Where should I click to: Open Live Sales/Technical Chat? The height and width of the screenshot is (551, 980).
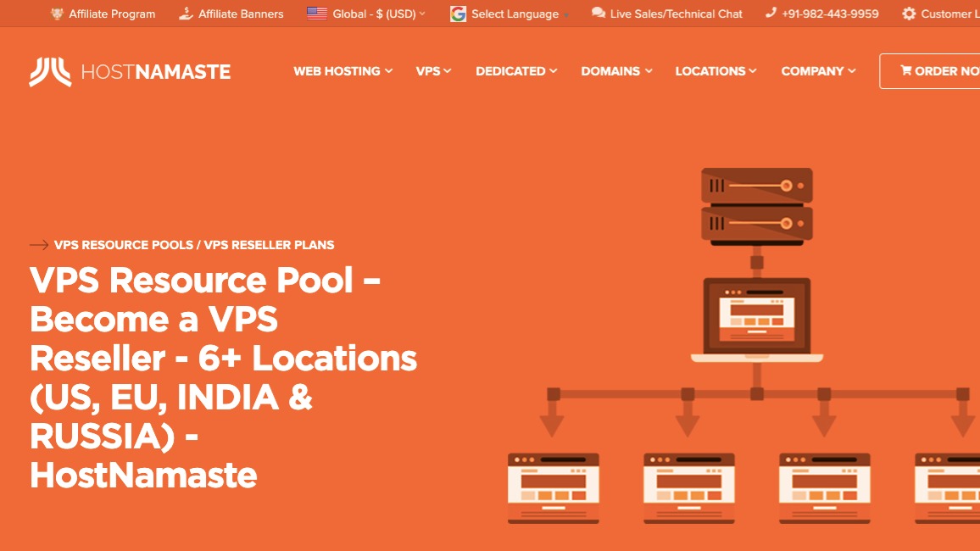point(677,14)
